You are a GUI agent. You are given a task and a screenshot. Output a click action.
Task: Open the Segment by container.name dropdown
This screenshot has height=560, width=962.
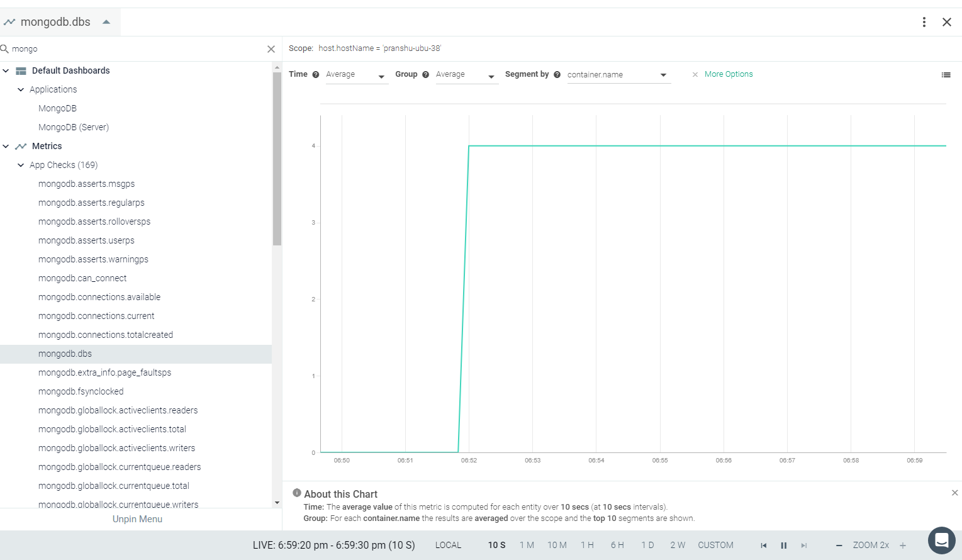click(619, 75)
